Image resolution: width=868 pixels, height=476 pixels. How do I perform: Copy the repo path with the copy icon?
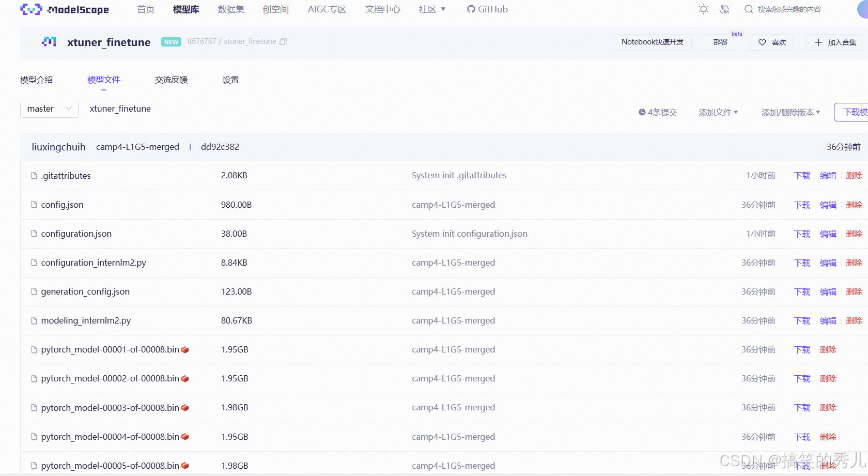(283, 41)
